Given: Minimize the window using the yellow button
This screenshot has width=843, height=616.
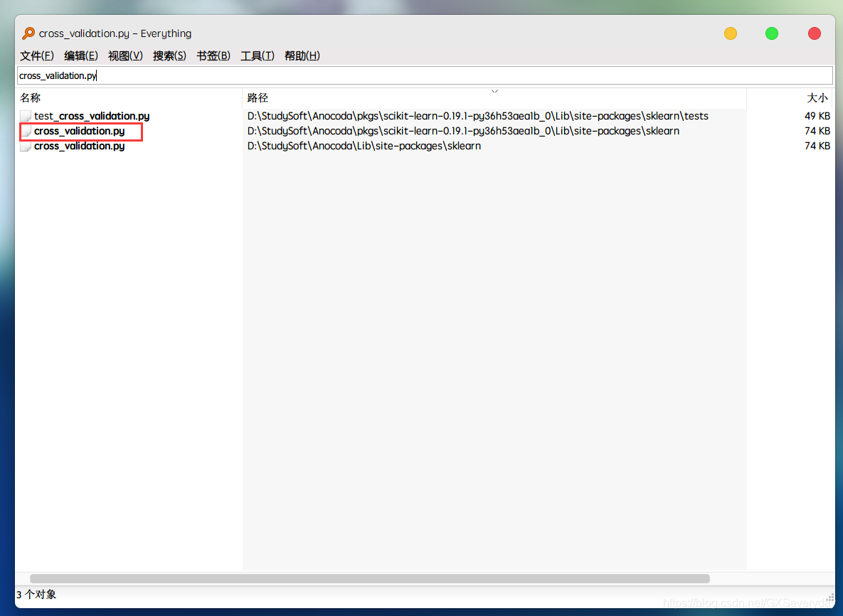Looking at the screenshot, I should (x=730, y=33).
